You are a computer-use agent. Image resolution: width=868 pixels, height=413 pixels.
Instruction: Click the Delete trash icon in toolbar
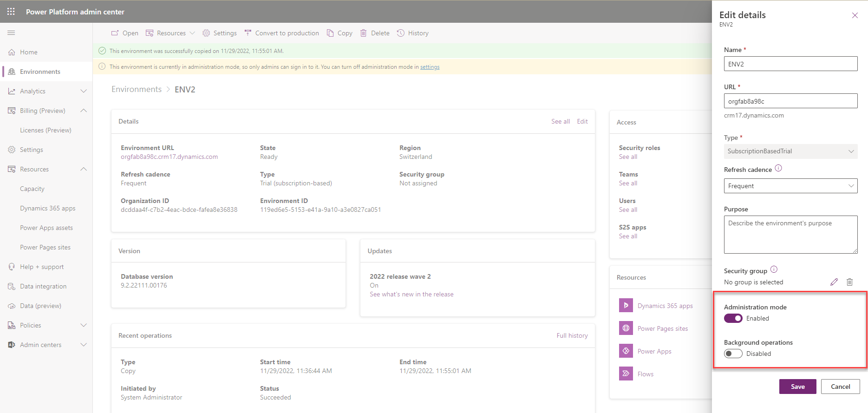pos(364,33)
